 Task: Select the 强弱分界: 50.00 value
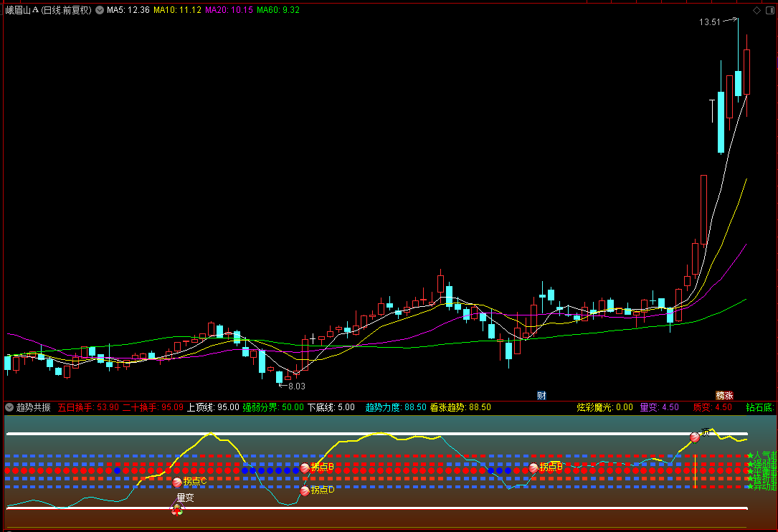point(273,407)
